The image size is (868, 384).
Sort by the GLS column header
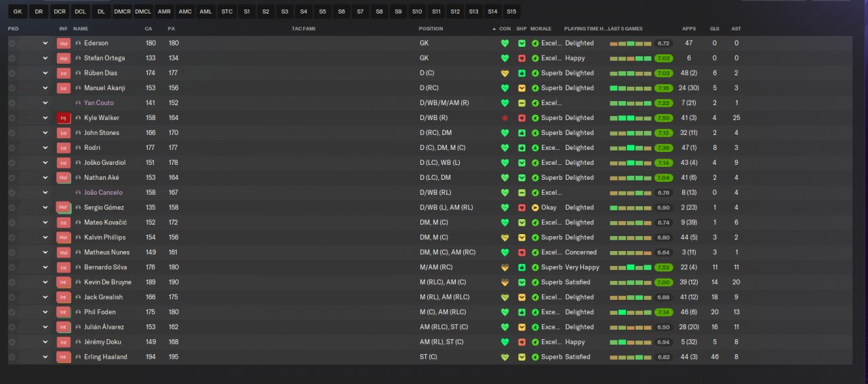(x=715, y=28)
